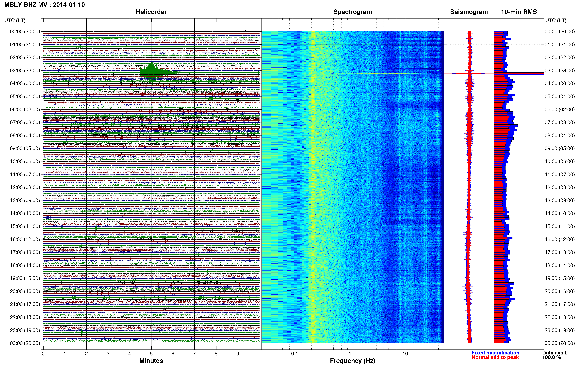
Task: Click the left '20:00 (16:00)' time label
Action: click(x=25, y=291)
